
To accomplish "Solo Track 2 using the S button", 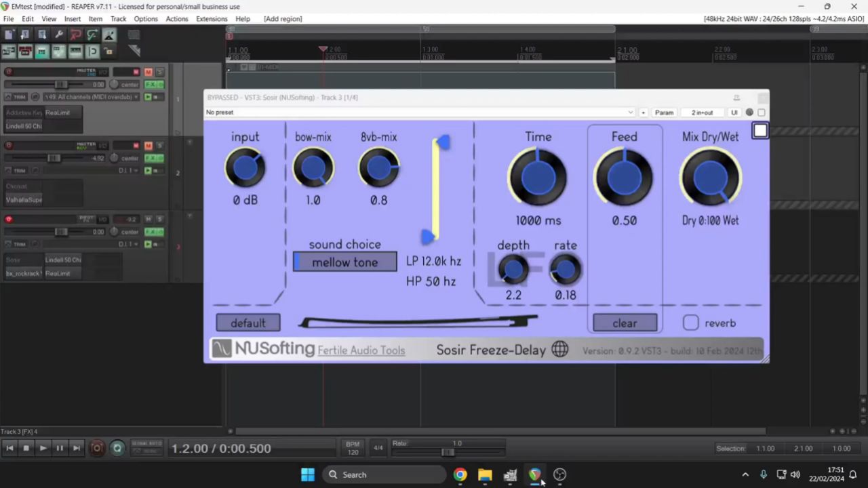I will pyautogui.click(x=159, y=144).
